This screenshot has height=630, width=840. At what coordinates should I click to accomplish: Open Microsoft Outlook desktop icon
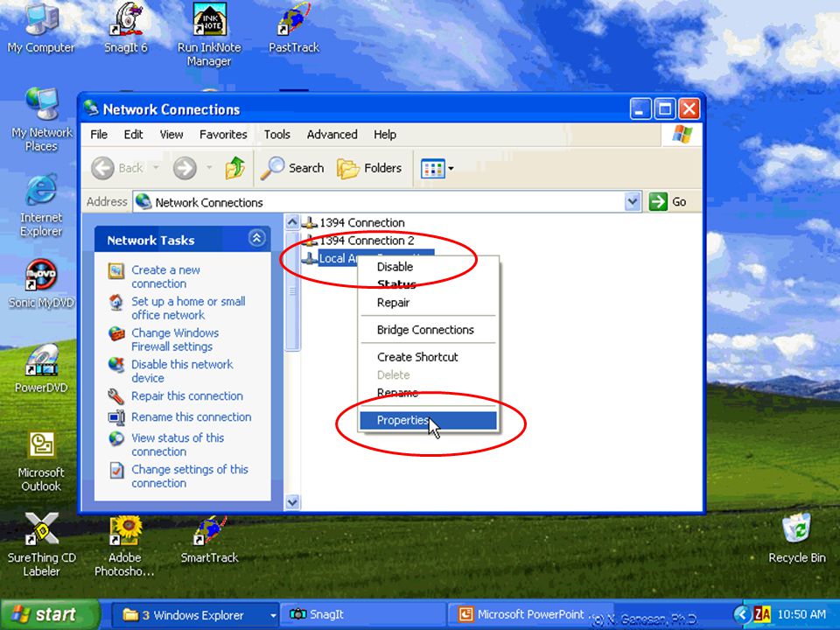click(x=41, y=462)
